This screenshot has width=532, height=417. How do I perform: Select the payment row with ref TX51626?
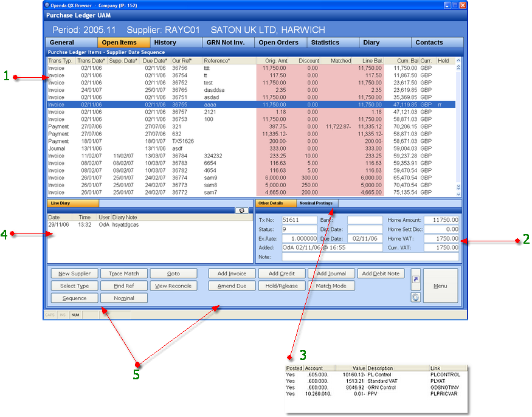pyautogui.click(x=251, y=141)
